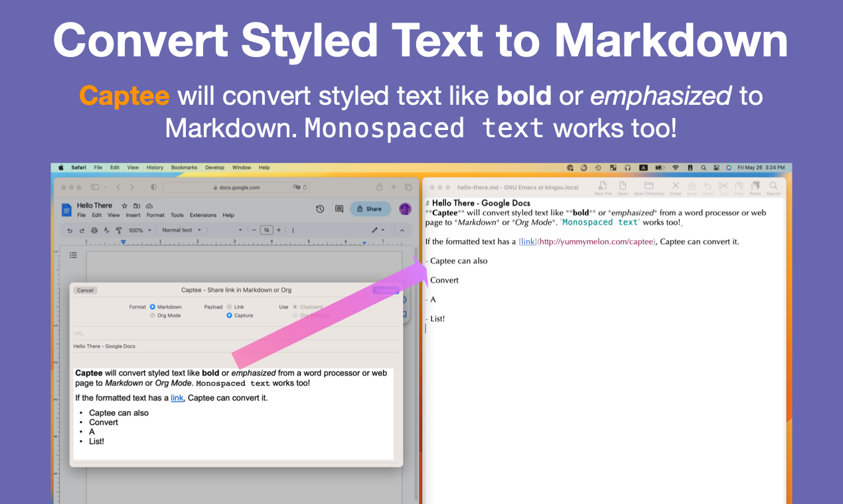Screen dimensions: 843x504
Task: Select the Org Mode format radio button
Action: click(x=153, y=316)
